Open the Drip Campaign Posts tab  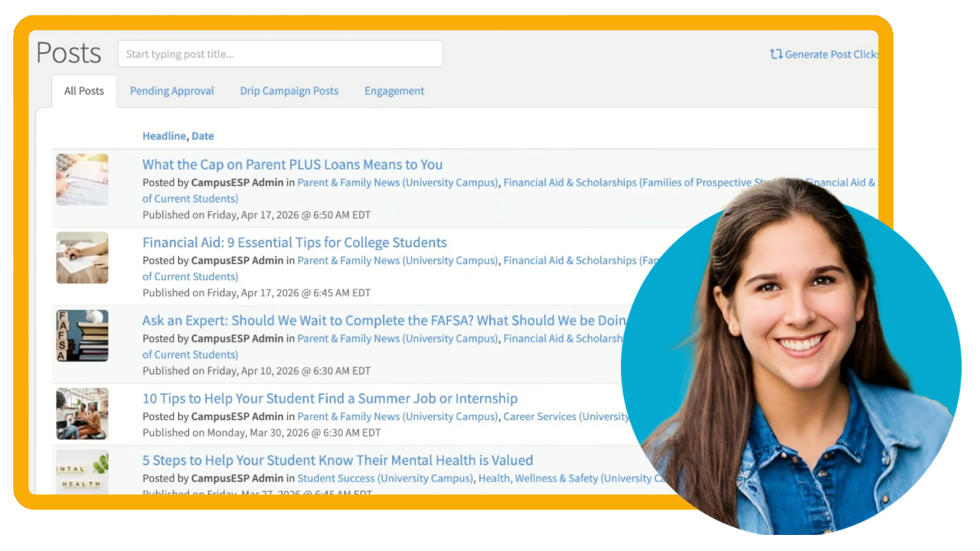[x=289, y=91]
